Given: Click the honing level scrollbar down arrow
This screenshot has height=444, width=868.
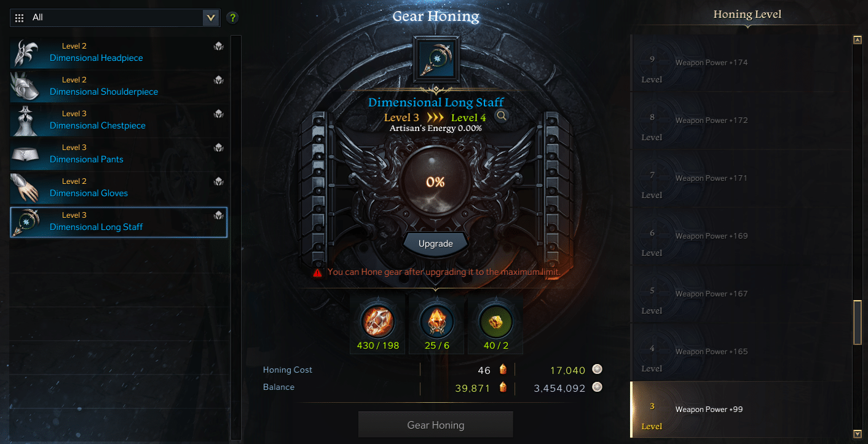Looking at the screenshot, I should coord(858,434).
